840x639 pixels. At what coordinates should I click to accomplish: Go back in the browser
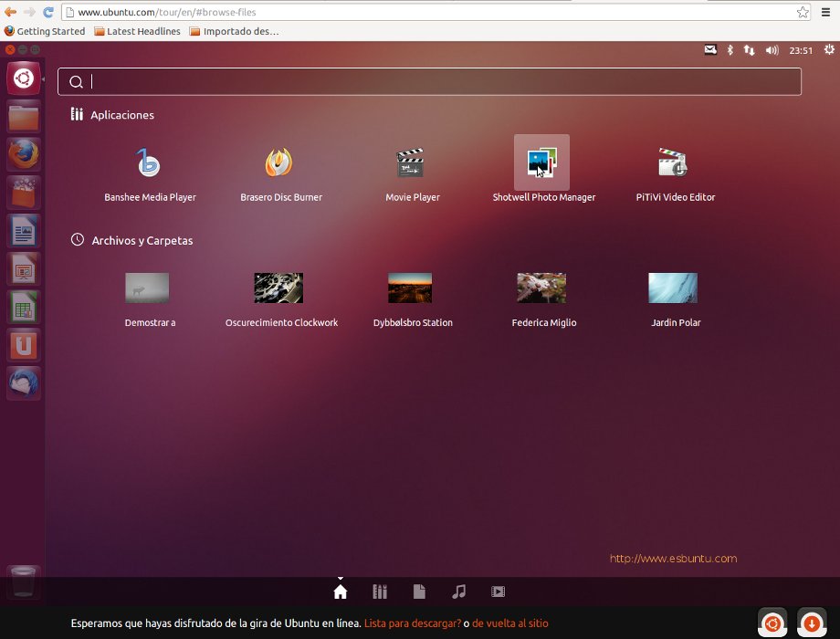point(10,12)
